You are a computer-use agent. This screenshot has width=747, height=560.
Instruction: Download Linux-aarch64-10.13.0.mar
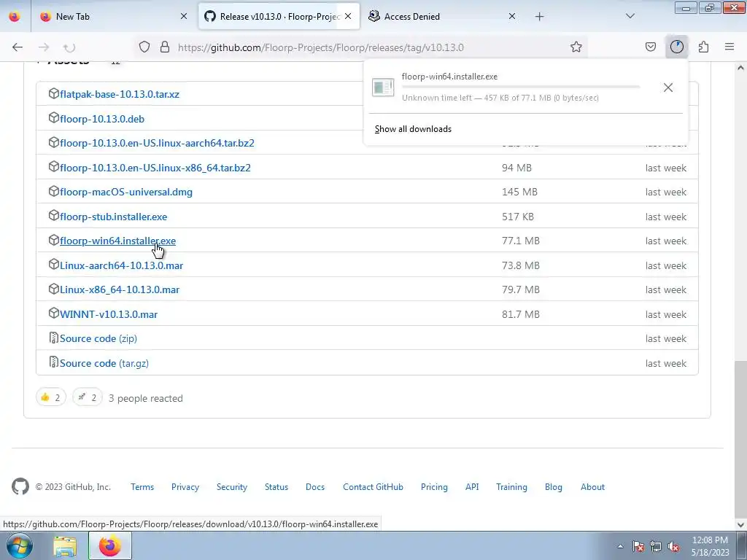pyautogui.click(x=122, y=265)
